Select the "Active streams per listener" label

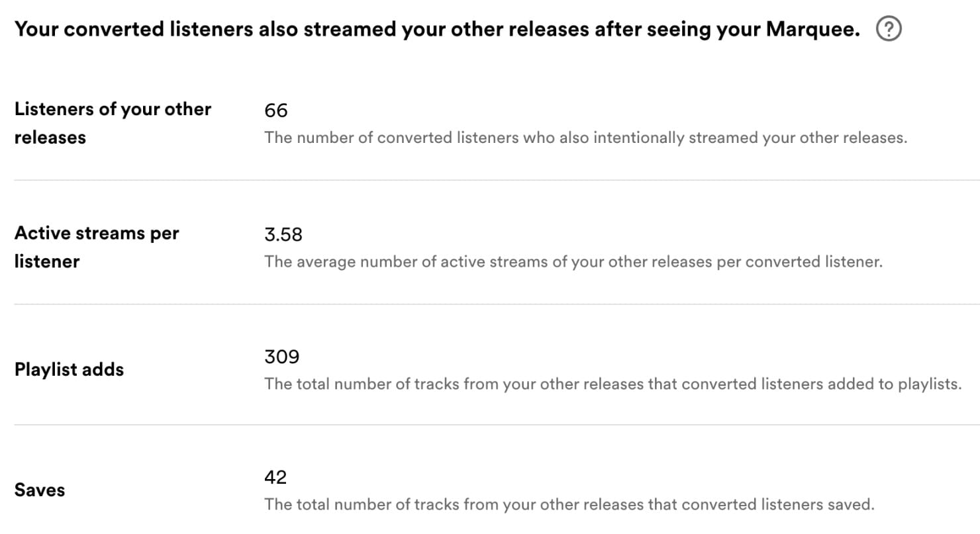click(97, 247)
